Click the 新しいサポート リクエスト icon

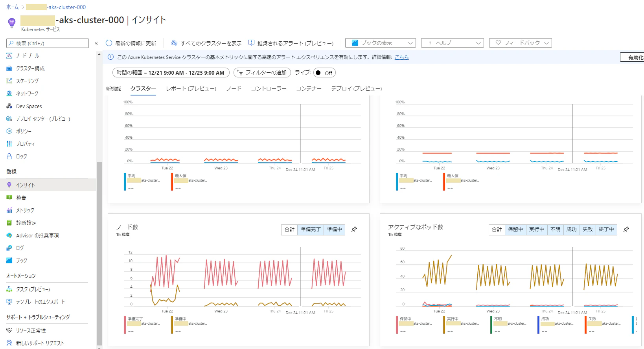[x=9, y=343]
